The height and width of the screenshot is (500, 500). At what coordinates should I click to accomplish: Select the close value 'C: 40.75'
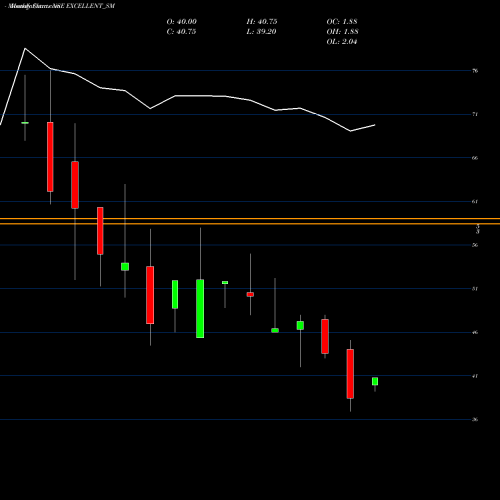181,32
